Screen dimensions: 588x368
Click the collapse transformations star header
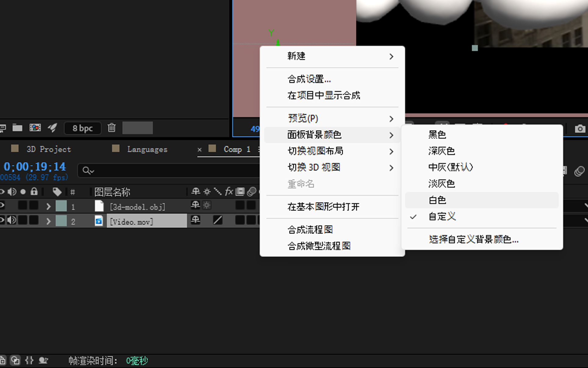tap(207, 192)
